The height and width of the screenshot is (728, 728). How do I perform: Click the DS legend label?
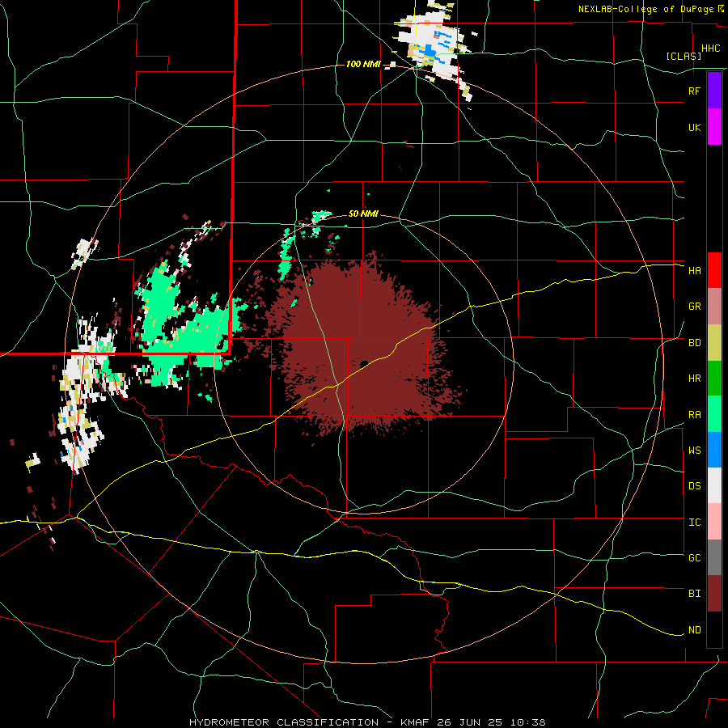[x=694, y=486]
